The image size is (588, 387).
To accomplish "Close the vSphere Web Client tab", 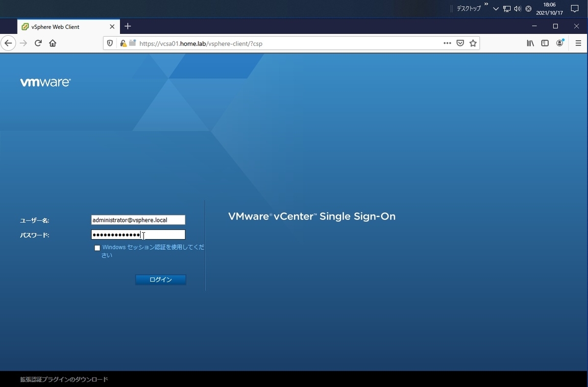I will [112, 27].
